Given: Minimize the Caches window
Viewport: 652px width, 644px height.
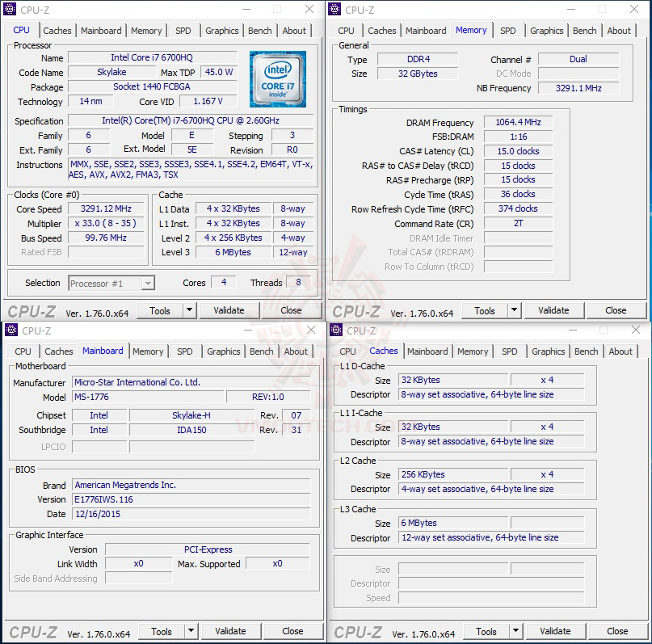Looking at the screenshot, I should point(573,330).
